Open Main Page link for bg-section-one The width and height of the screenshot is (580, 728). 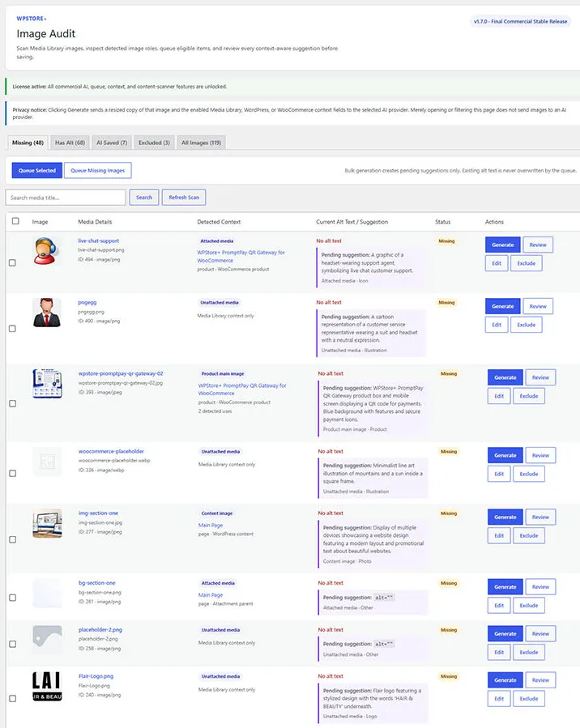click(x=211, y=594)
